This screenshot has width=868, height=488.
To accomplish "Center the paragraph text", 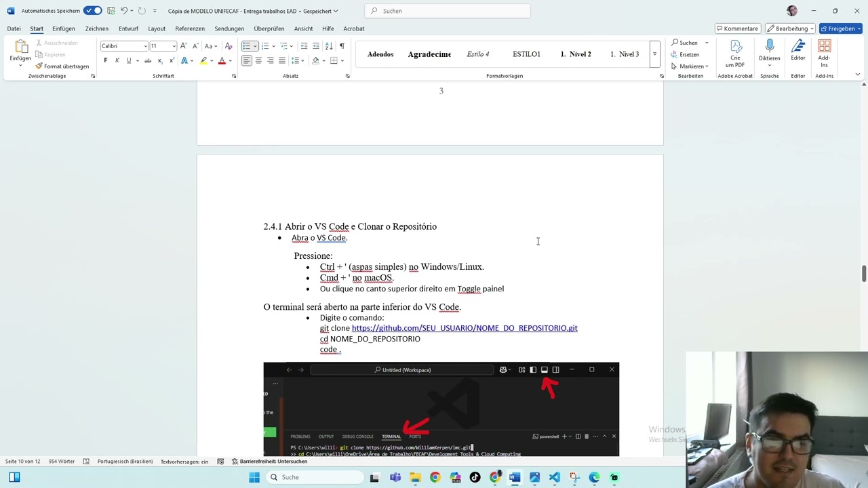I will [x=258, y=60].
